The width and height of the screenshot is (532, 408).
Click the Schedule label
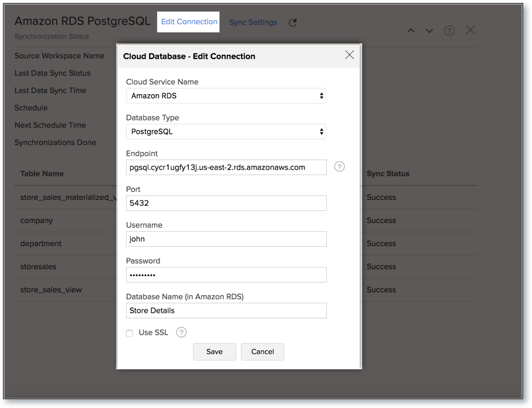click(31, 107)
